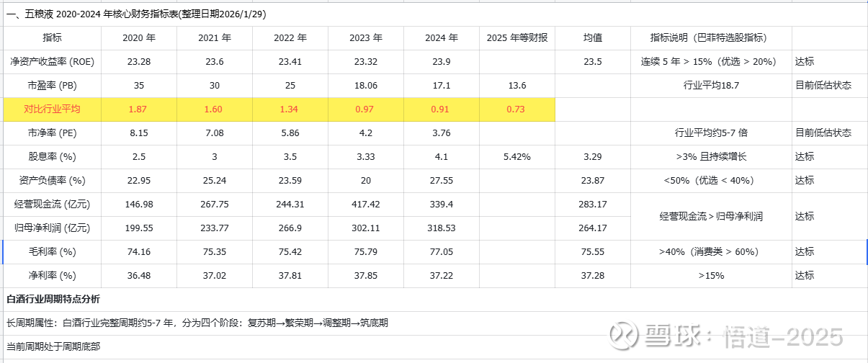
Task: Select the highlighted value 1.87
Action: coord(139,109)
